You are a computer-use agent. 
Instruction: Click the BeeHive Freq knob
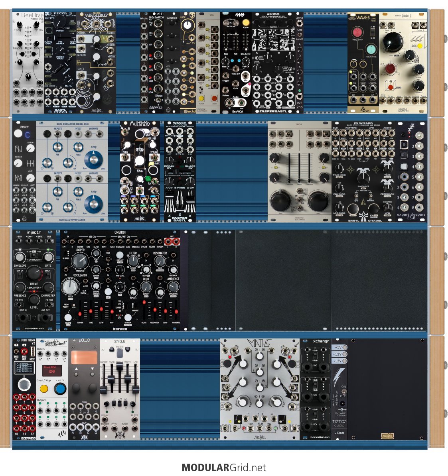point(20,26)
